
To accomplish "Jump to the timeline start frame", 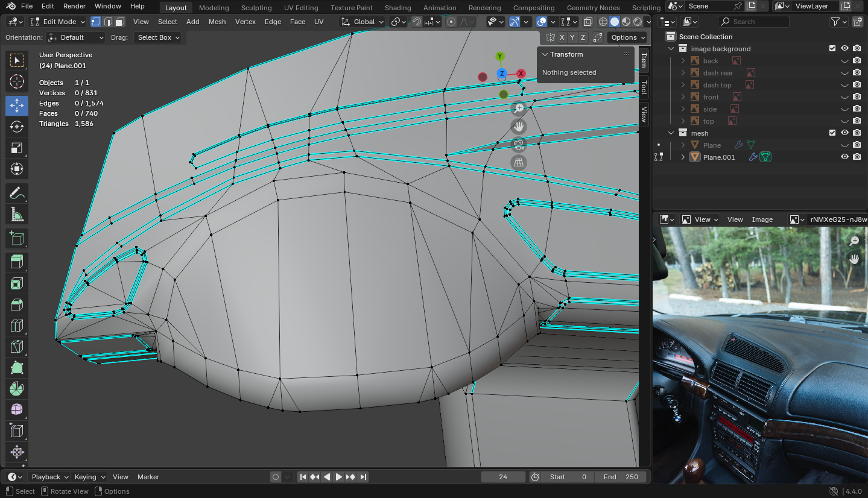I will [303, 477].
